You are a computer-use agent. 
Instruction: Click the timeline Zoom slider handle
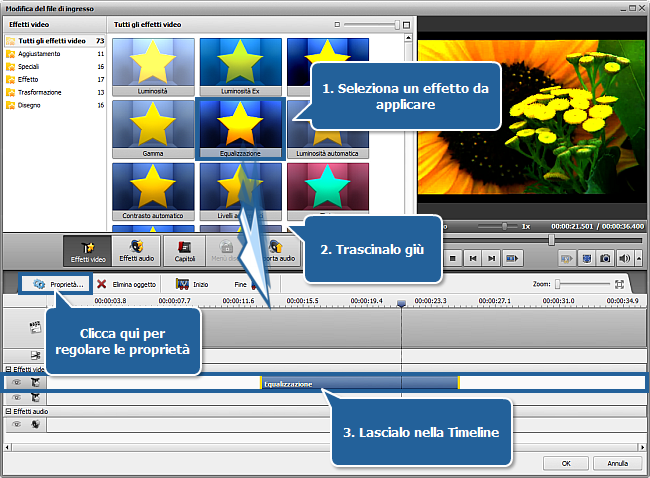tap(558, 284)
